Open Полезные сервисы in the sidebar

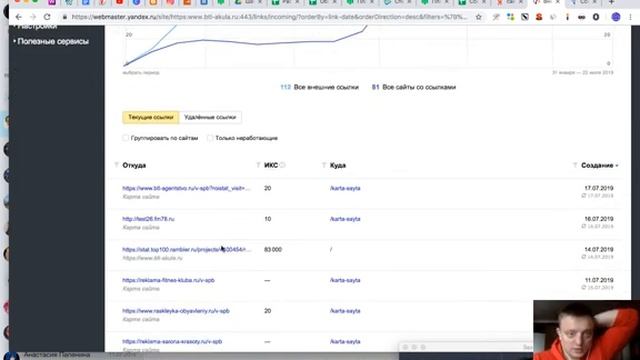tap(53, 41)
